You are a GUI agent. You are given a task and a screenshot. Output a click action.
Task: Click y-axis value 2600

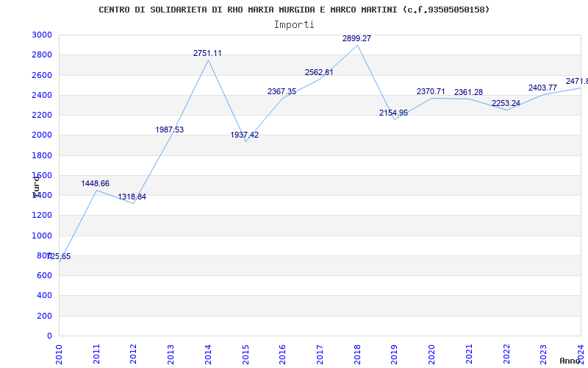[x=43, y=75]
